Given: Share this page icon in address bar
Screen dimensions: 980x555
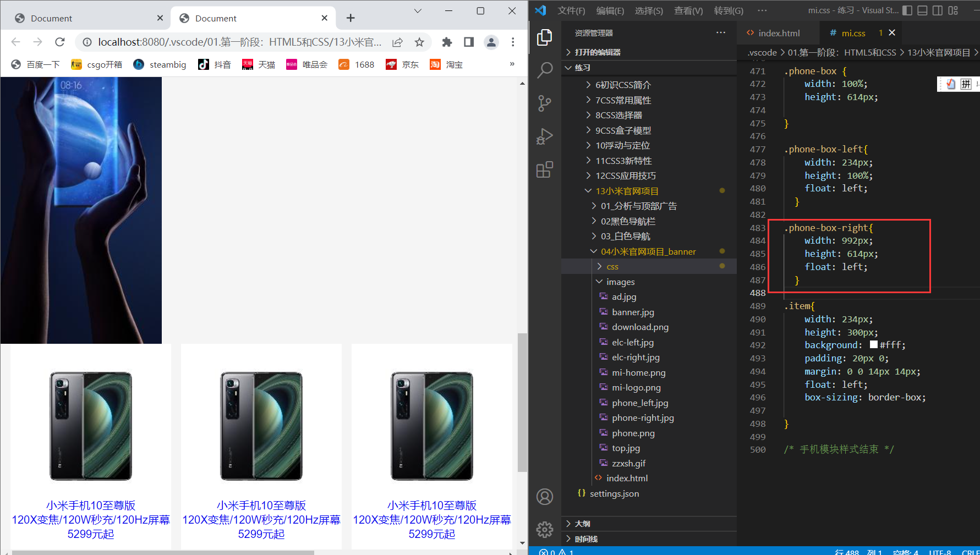Looking at the screenshot, I should (x=397, y=42).
